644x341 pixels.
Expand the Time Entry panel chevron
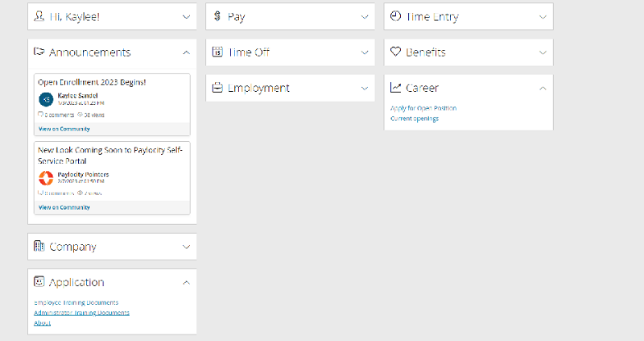coord(543,17)
